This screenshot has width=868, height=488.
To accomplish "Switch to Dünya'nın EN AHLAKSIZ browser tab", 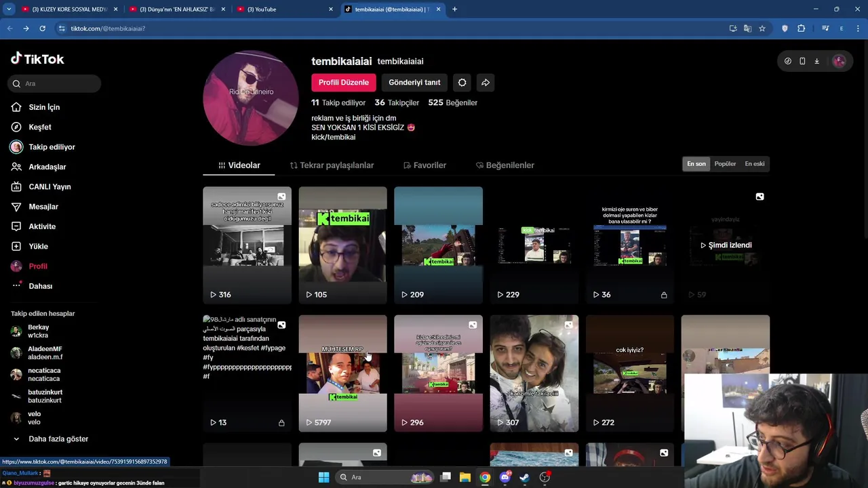I will point(176,9).
